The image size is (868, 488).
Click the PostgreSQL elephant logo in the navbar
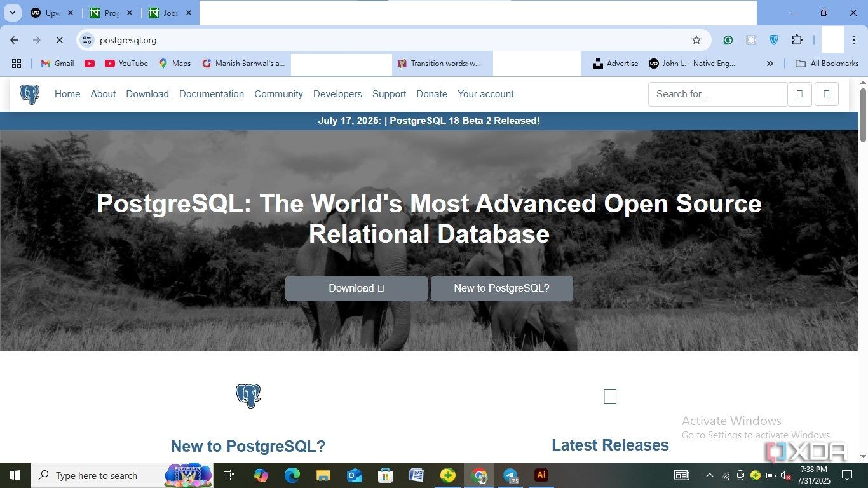[x=29, y=94]
